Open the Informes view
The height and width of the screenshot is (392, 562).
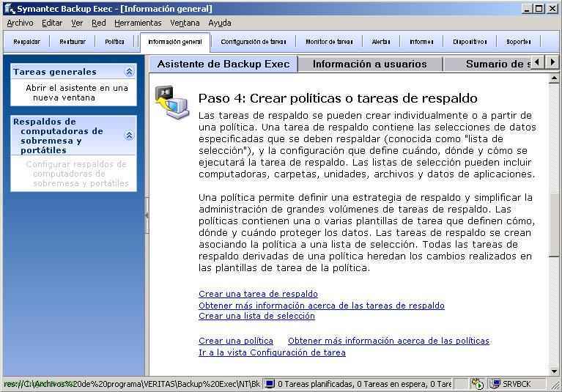point(421,42)
